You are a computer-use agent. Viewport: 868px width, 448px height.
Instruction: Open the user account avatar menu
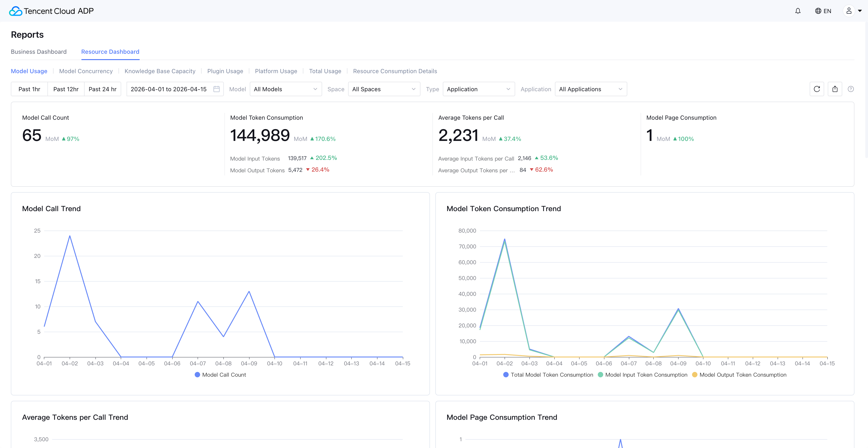pos(849,11)
